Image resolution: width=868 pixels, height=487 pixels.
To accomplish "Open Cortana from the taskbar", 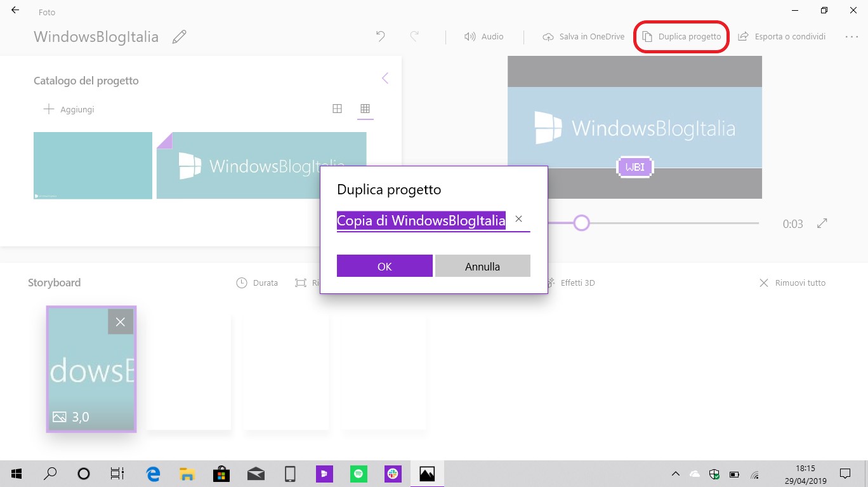I will (83, 474).
